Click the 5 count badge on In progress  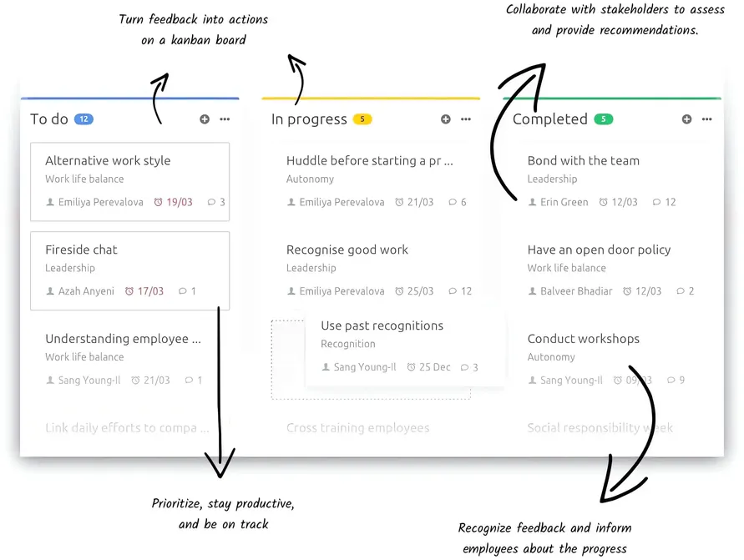click(x=363, y=119)
